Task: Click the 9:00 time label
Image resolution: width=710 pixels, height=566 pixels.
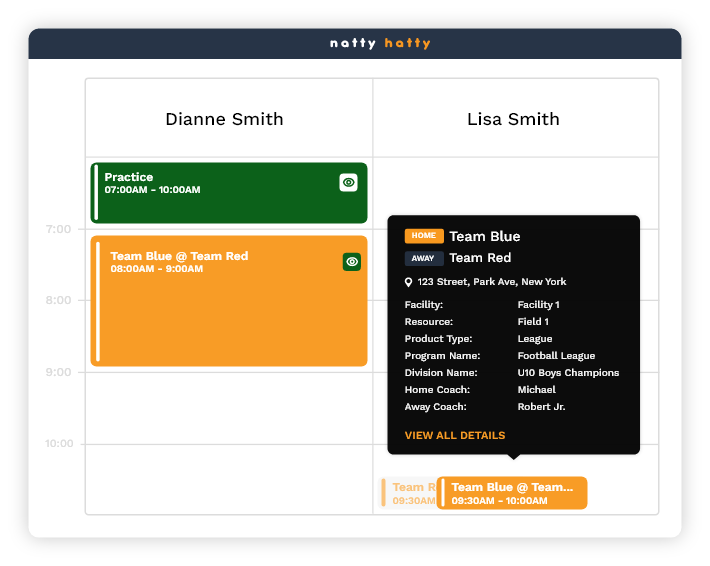Action: pyautogui.click(x=58, y=372)
